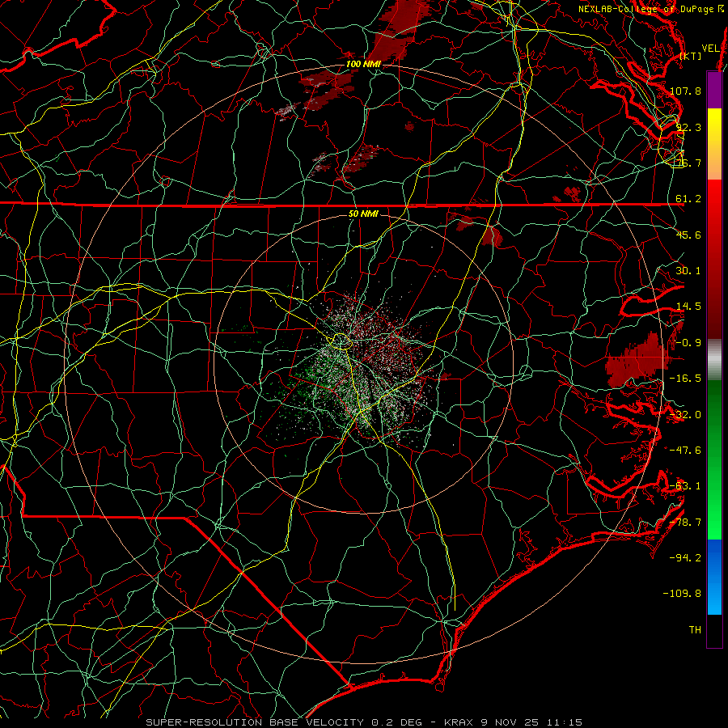Click the TH label below the scale
The image size is (728, 728).
tap(695, 630)
